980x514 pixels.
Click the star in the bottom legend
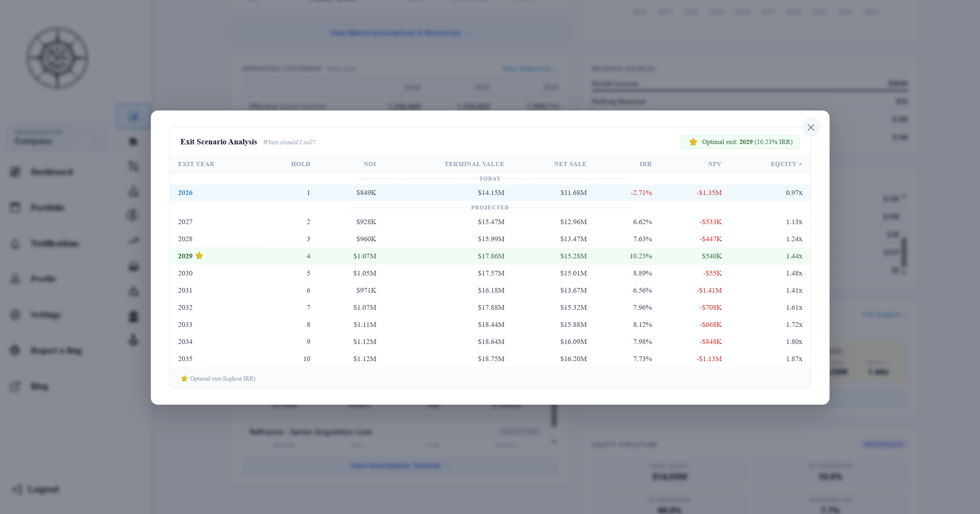[x=184, y=379]
